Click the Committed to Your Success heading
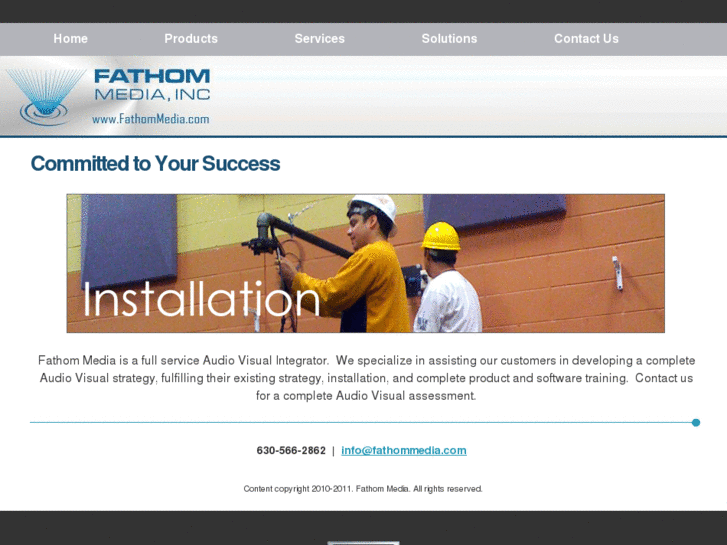 pos(155,164)
